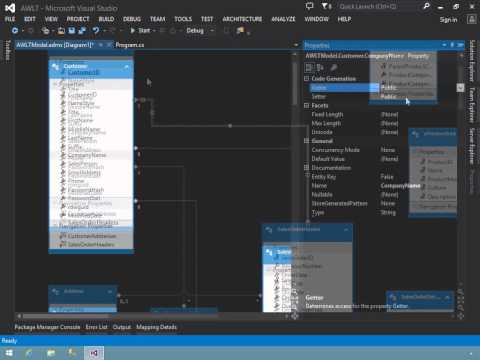Image resolution: width=480 pixels, height=360 pixels.
Task: Open the ANALYZE menu
Action: tap(283, 19)
